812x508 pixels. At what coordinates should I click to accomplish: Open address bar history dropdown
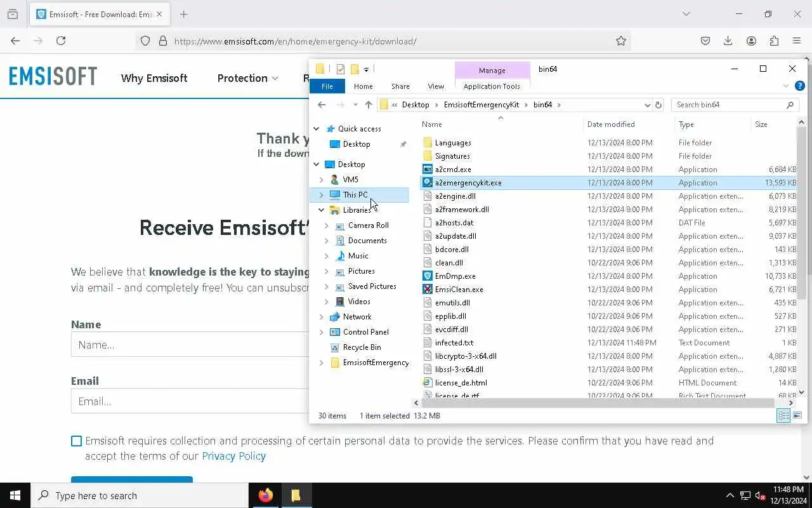point(647,105)
